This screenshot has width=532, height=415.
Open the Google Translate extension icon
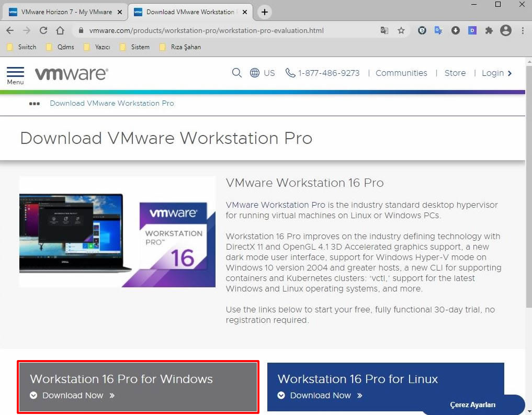point(438,30)
